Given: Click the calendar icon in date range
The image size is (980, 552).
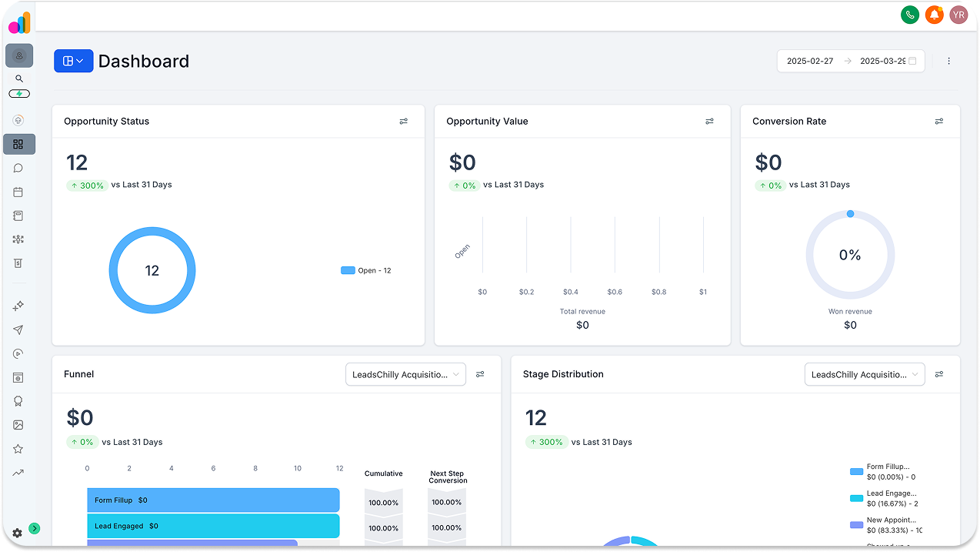Looking at the screenshot, I should [x=912, y=61].
